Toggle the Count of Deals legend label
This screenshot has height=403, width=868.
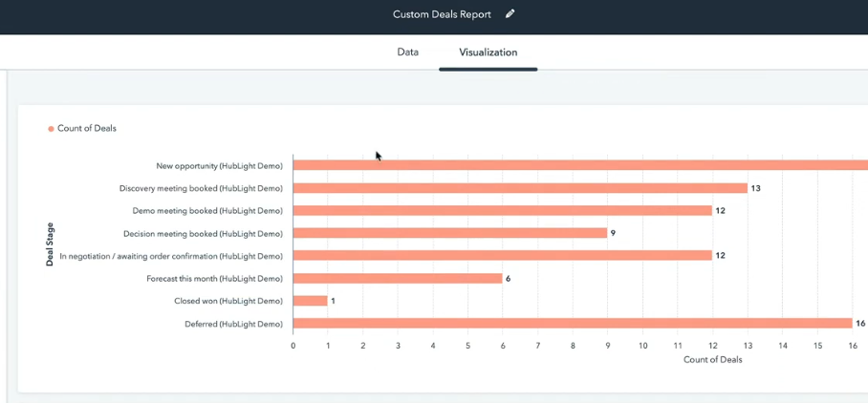click(x=87, y=128)
